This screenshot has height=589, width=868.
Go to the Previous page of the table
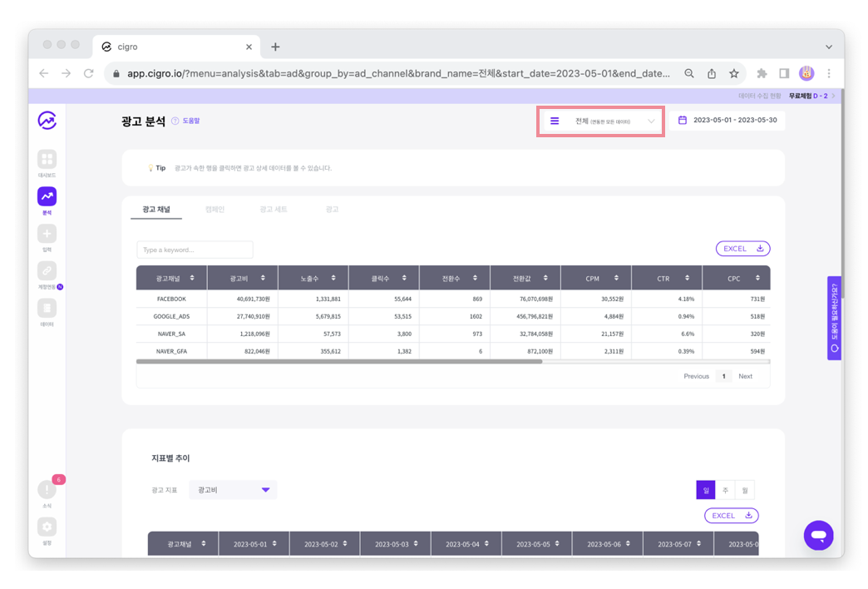696,376
